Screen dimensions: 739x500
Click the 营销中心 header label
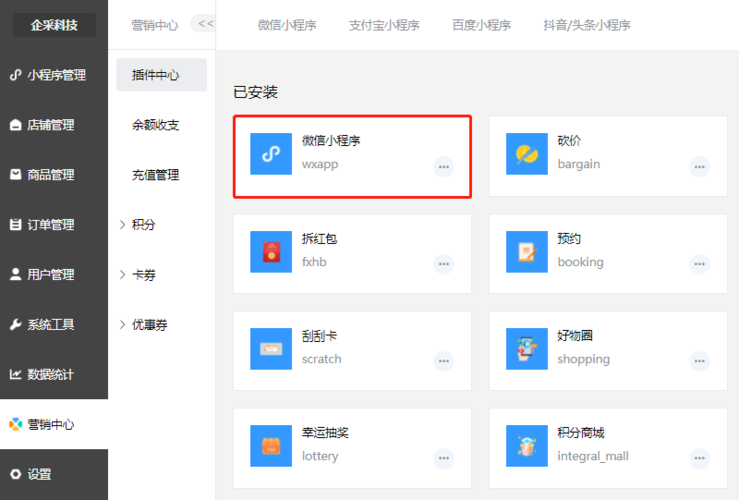155,25
